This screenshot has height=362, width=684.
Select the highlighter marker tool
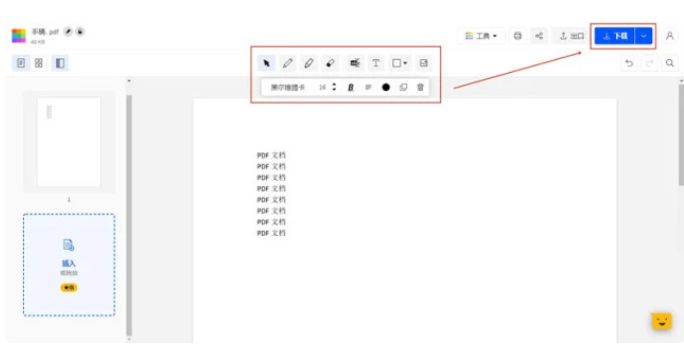tap(309, 63)
